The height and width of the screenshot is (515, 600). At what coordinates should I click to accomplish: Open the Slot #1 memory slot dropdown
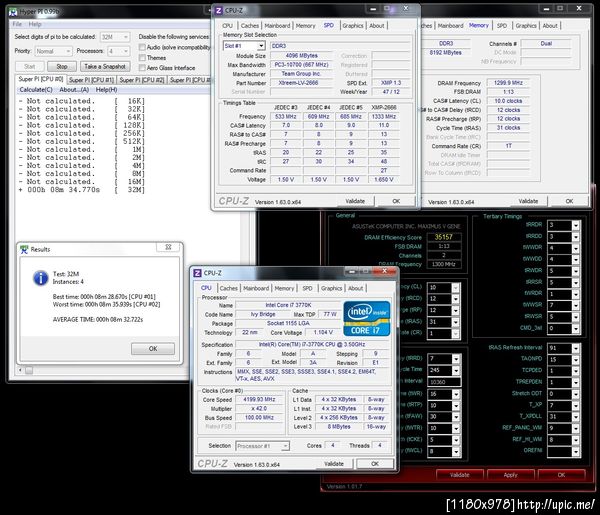[x=244, y=46]
